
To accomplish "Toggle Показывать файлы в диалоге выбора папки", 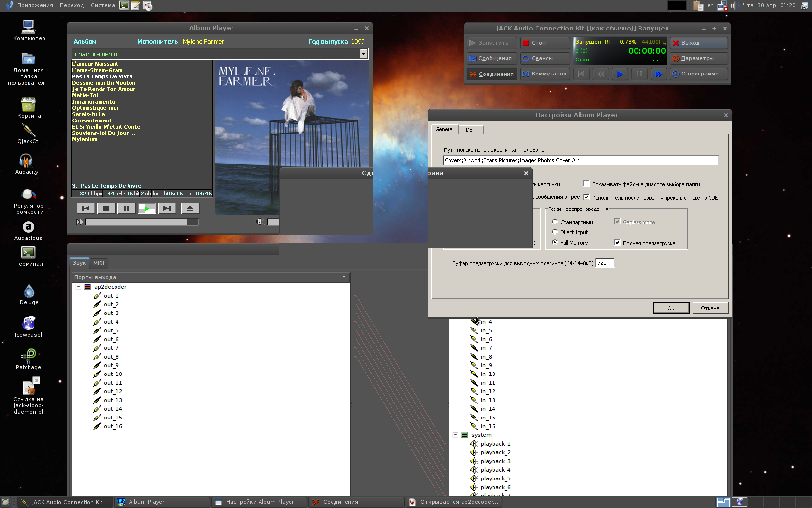I will coord(586,184).
